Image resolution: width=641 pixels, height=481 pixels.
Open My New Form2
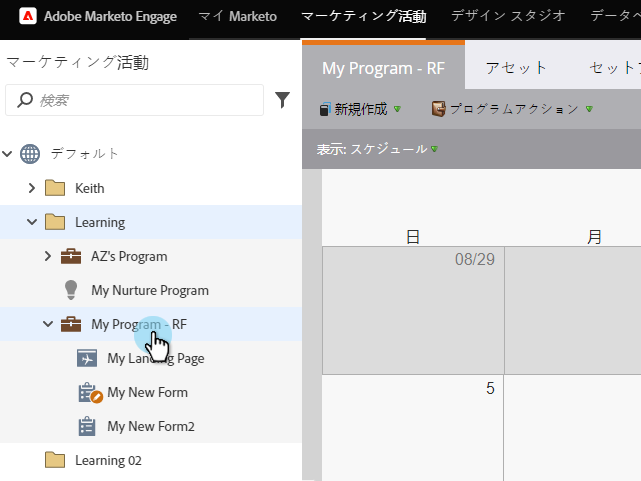151,426
